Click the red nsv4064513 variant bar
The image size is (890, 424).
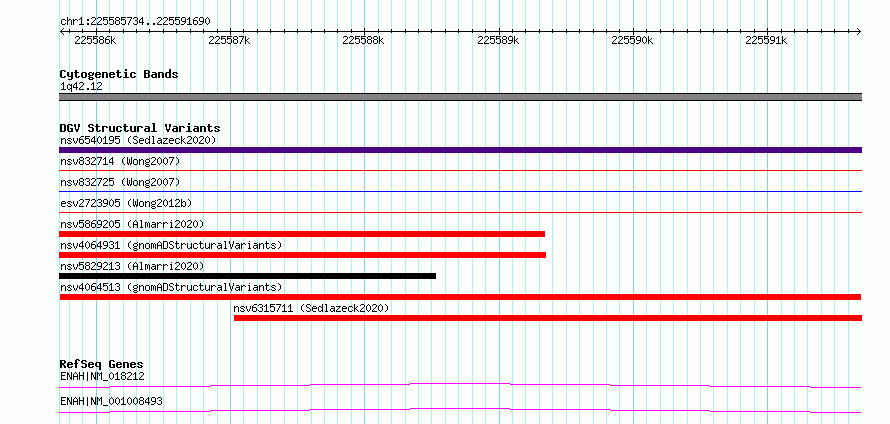coord(460,297)
